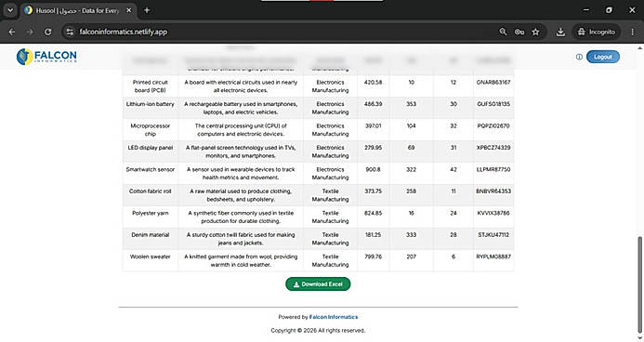Viewport: 644px width, 342px height.
Task: Click price value 900.8
Action: [373, 169]
